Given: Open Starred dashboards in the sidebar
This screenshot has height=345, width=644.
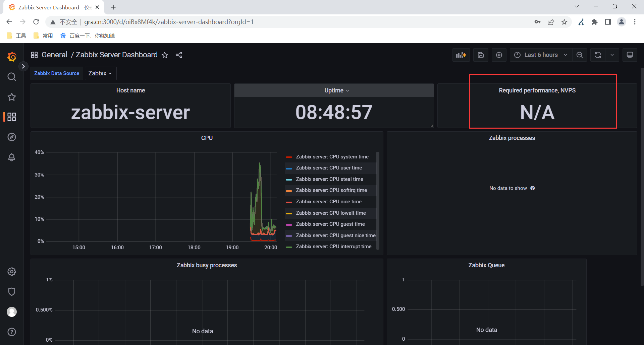Looking at the screenshot, I should coord(12,97).
